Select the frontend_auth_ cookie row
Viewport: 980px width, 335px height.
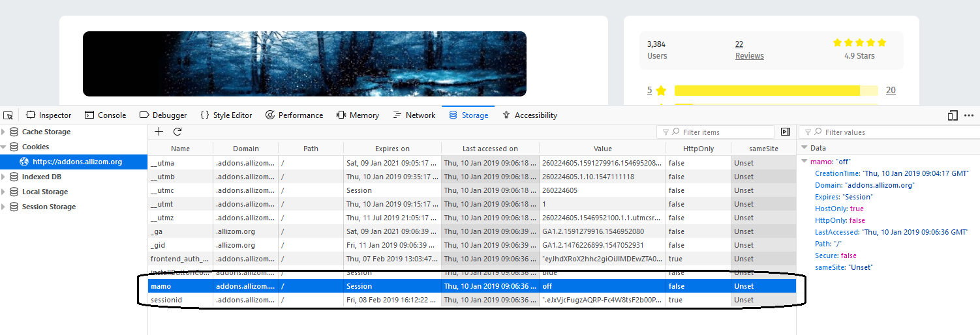pyautogui.click(x=472, y=259)
